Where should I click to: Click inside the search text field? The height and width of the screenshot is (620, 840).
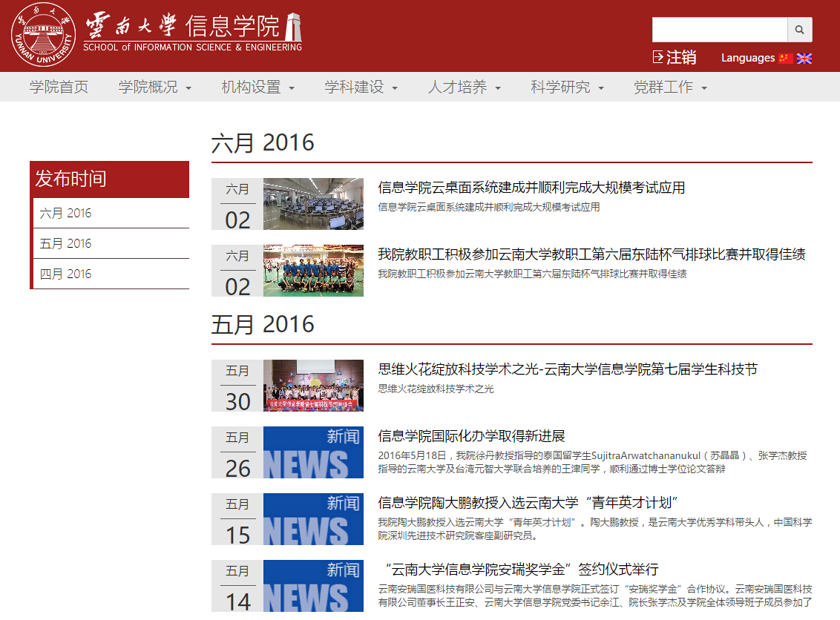tap(719, 30)
